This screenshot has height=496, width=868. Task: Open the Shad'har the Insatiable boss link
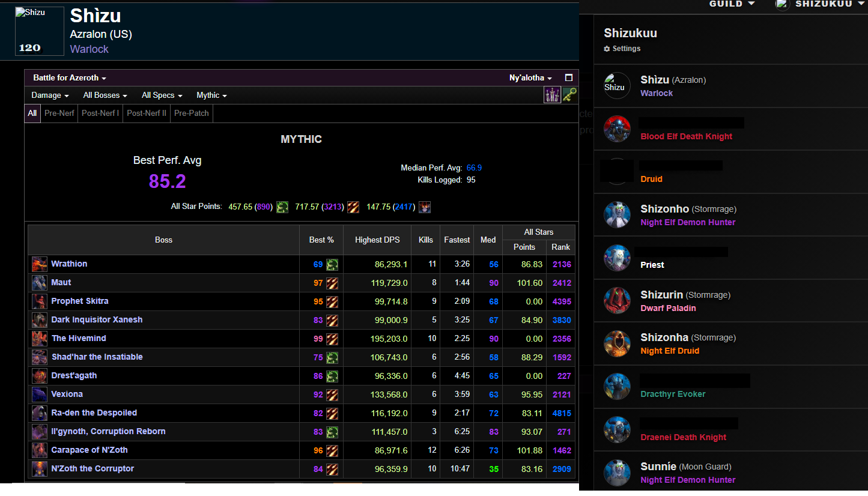[x=97, y=357]
